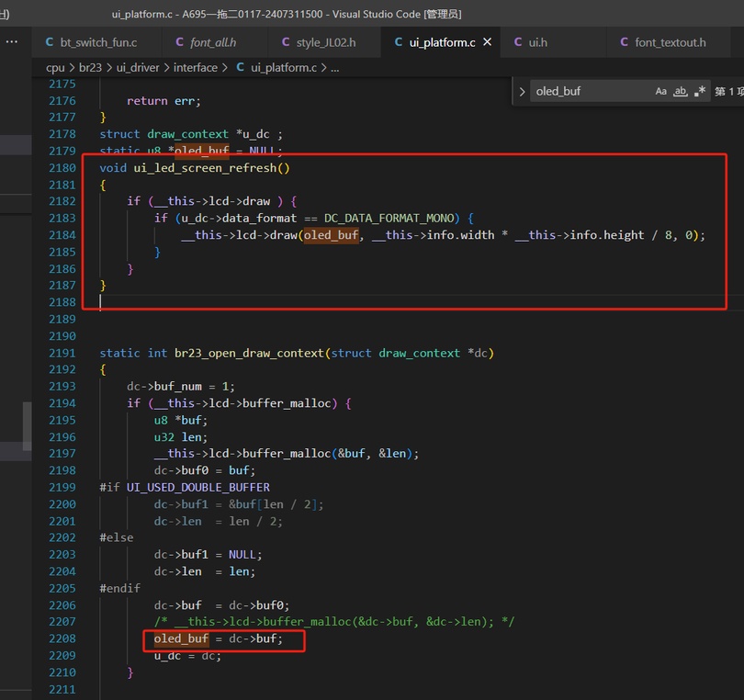Click line number 2208 in the gutter
The height and width of the screenshot is (700, 744).
(x=62, y=638)
